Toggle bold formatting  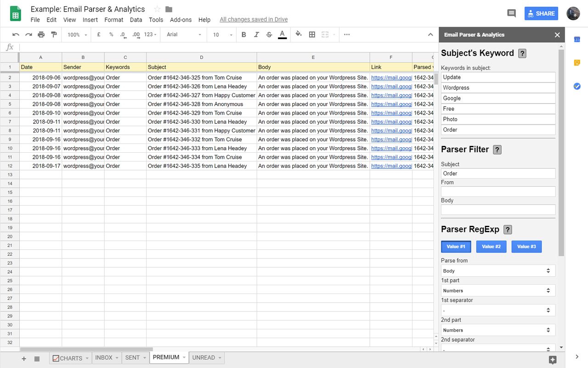(243, 34)
